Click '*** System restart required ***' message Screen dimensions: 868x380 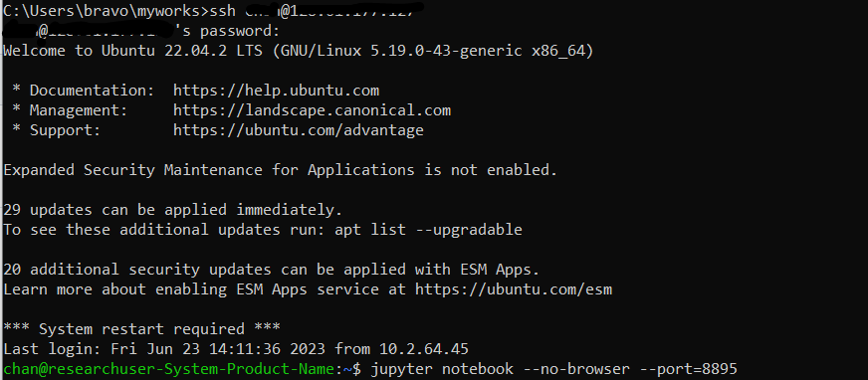pos(141,329)
